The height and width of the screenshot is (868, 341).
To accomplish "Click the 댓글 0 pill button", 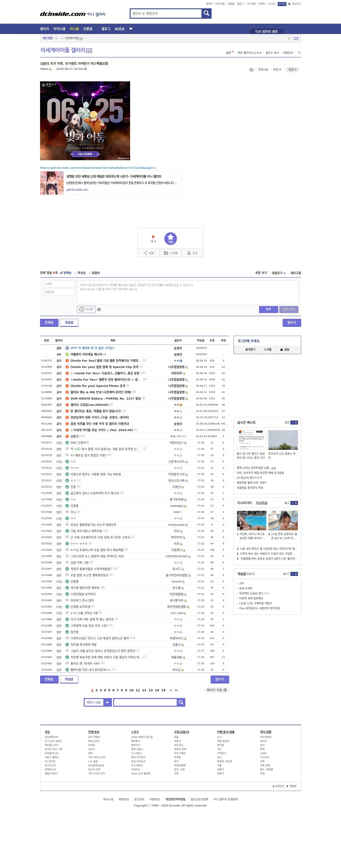I will [292, 70].
